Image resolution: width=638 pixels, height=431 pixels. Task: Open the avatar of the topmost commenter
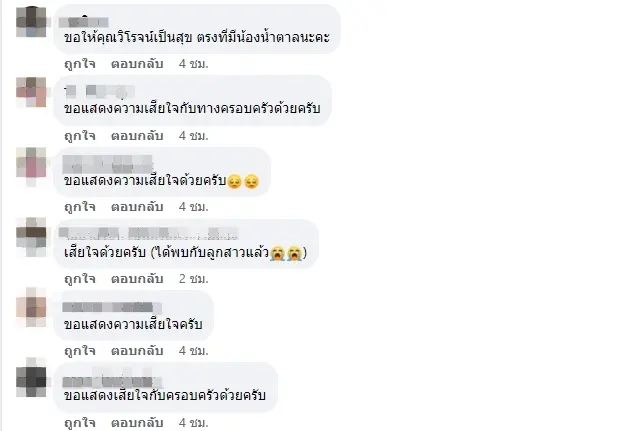pos(31,22)
